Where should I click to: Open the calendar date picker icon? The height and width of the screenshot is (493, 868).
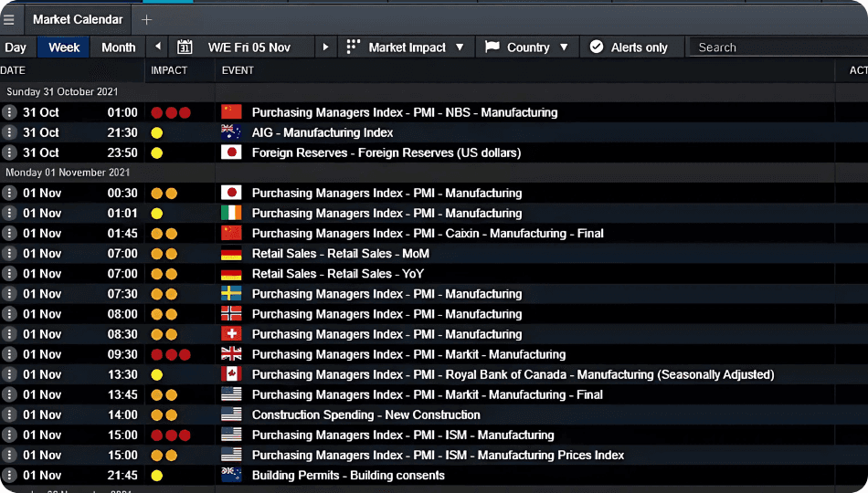[185, 47]
